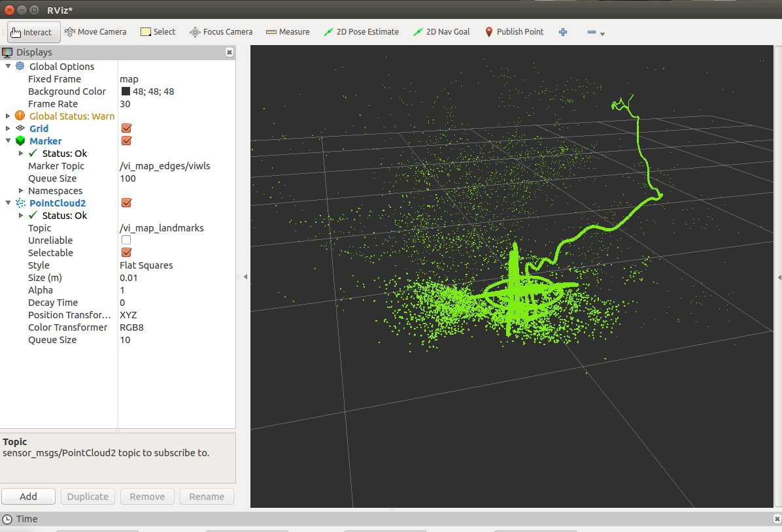Screen dimensions: 782x532
Task: Activate the 2D Pose Estimate tool
Action: pos(361,32)
